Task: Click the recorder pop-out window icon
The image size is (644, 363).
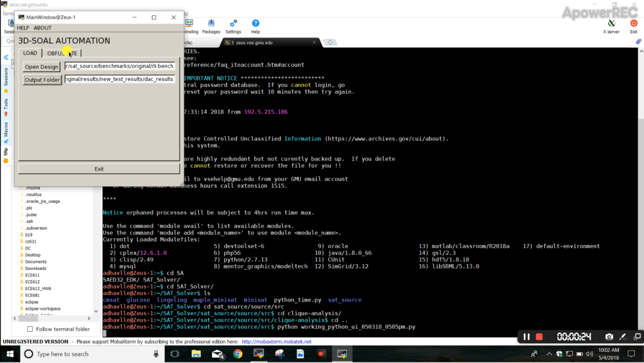Action: click(x=637, y=337)
